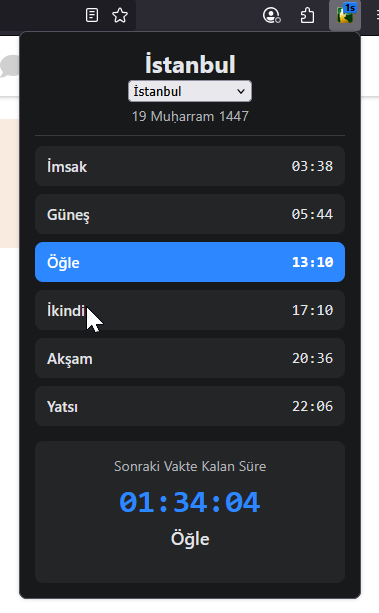Open the extensions puzzle icon
The height and width of the screenshot is (613, 379).
coord(307,15)
